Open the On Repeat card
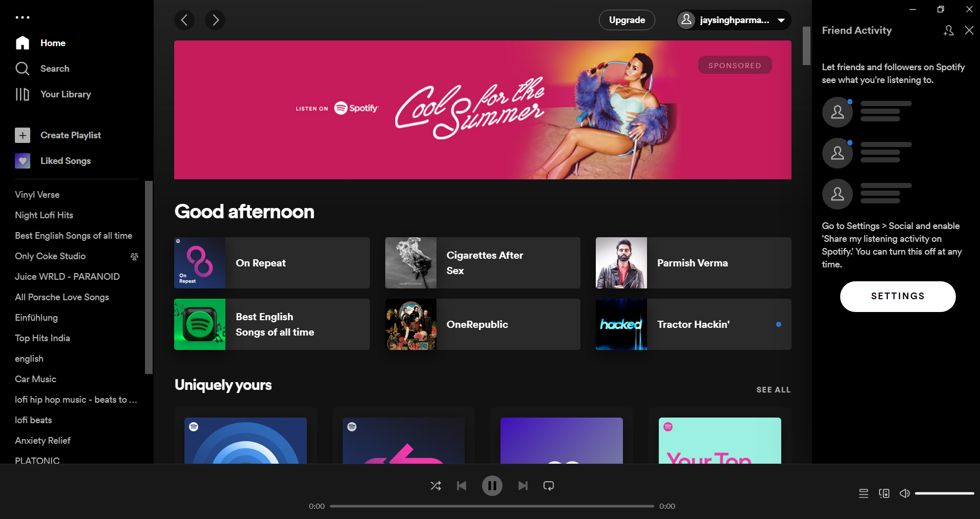980x519 pixels. click(x=272, y=263)
